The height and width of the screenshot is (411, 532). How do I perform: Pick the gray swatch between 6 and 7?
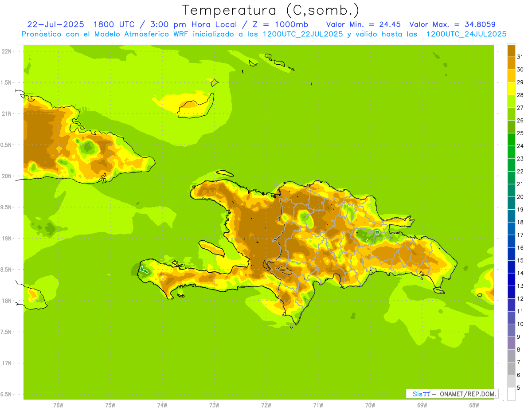pyautogui.click(x=511, y=368)
